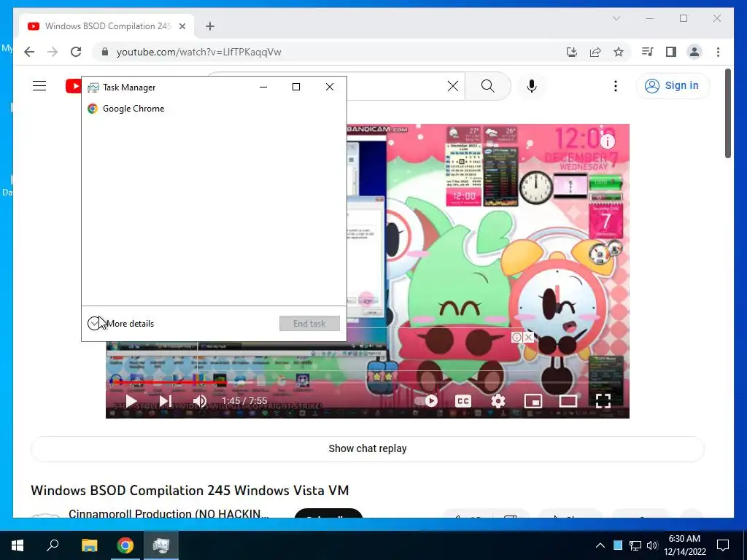Screen dimensions: 747x560
Task: Open new Chrome tab
Action: (210, 26)
